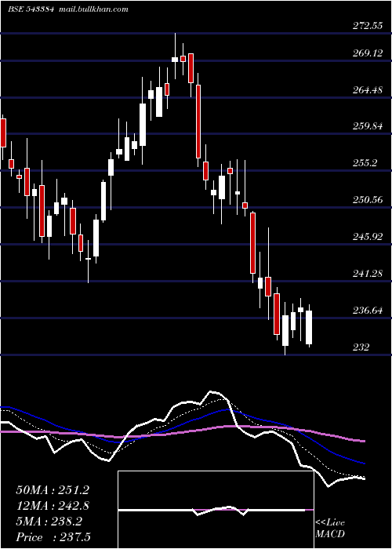Click the <<Live MACD label
Image resolution: width=392 pixels, height=549 pixels.
pyautogui.click(x=330, y=529)
